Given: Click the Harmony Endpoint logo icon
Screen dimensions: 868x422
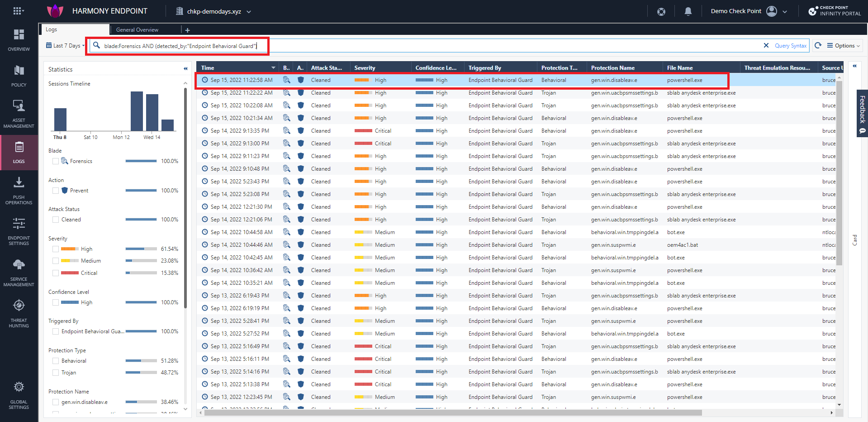Looking at the screenshot, I should pos(55,11).
